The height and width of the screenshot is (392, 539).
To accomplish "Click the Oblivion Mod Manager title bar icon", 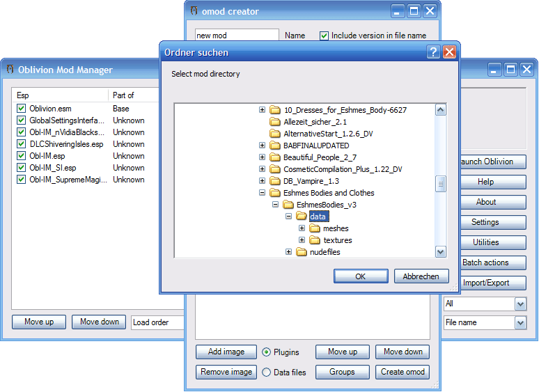I will [10, 70].
